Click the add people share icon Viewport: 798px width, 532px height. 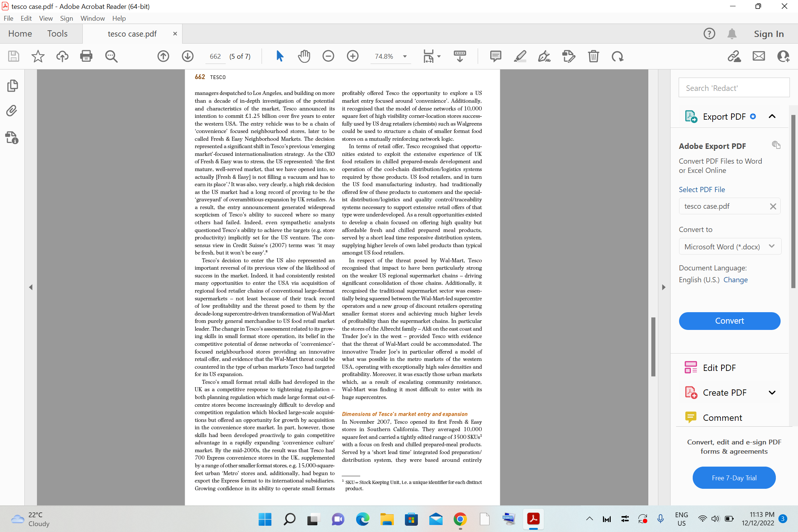point(783,56)
